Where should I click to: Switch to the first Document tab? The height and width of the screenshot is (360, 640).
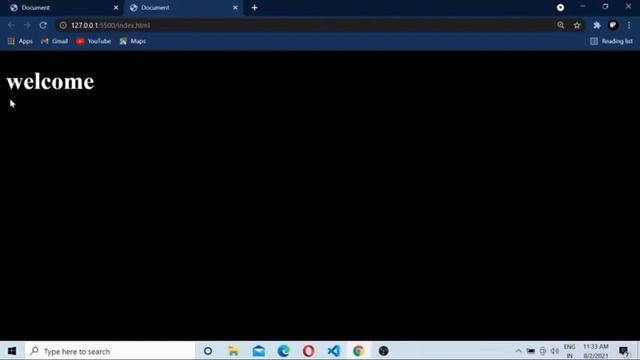[61, 8]
